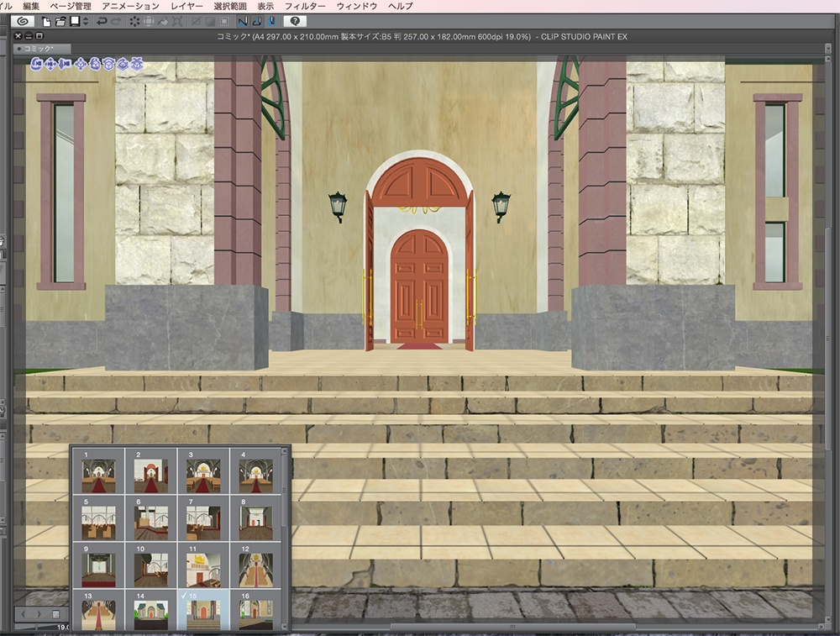840x636 pixels.
Task: Click the Scale/Rotate transform icon
Action: [177, 22]
